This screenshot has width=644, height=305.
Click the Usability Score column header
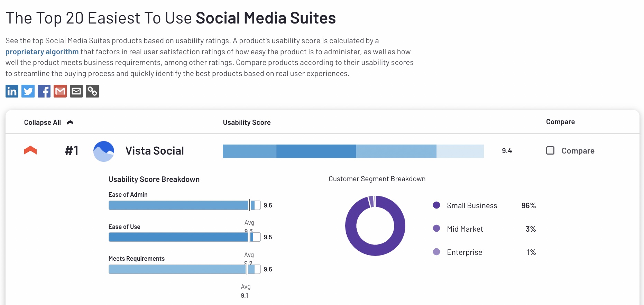(x=247, y=122)
